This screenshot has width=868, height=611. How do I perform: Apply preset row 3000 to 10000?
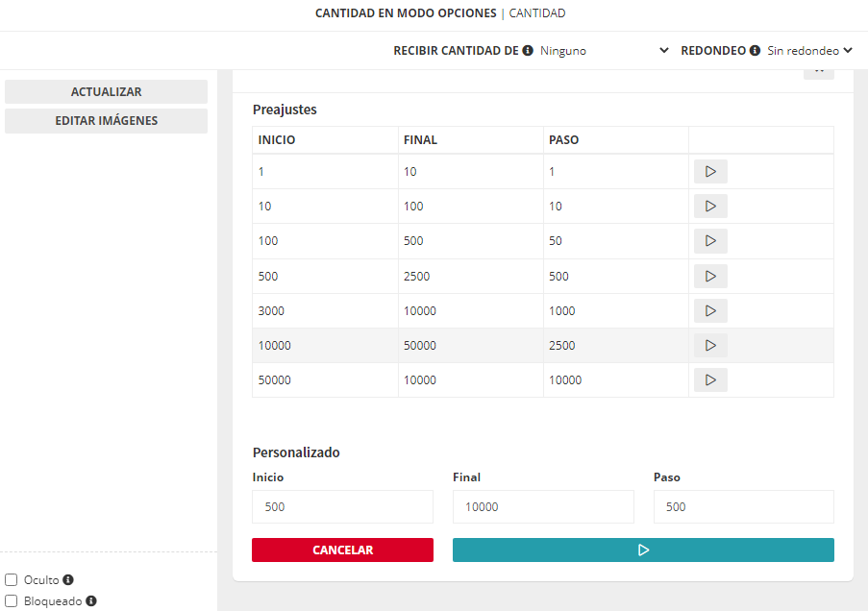(x=710, y=311)
